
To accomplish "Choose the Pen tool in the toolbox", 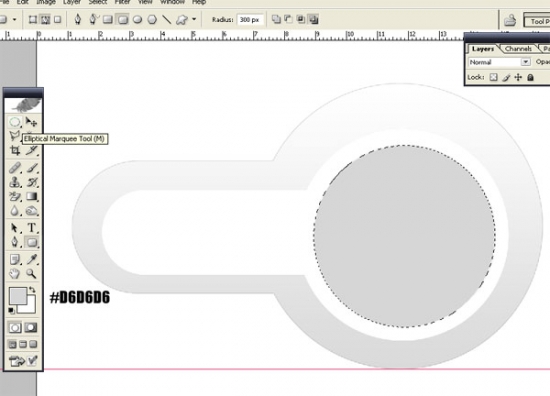I will [x=15, y=242].
